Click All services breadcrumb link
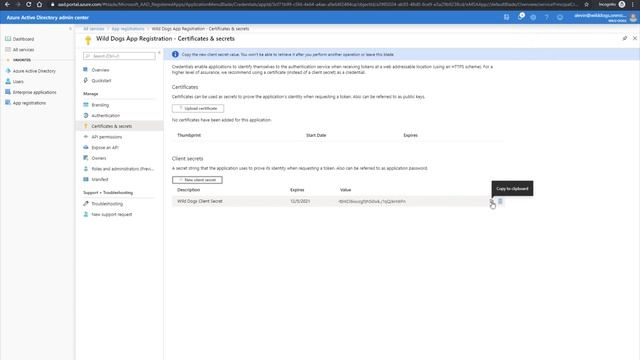This screenshot has height=360, width=640. pyautogui.click(x=94, y=29)
